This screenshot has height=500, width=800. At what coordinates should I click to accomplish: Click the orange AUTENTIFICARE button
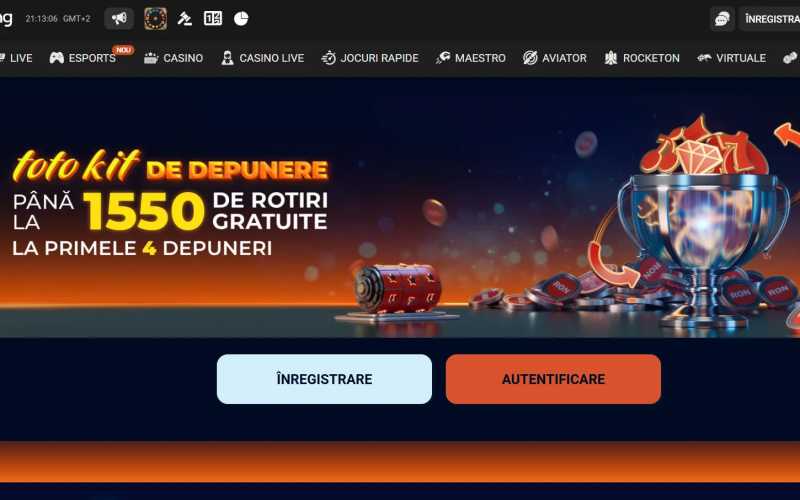point(553,379)
